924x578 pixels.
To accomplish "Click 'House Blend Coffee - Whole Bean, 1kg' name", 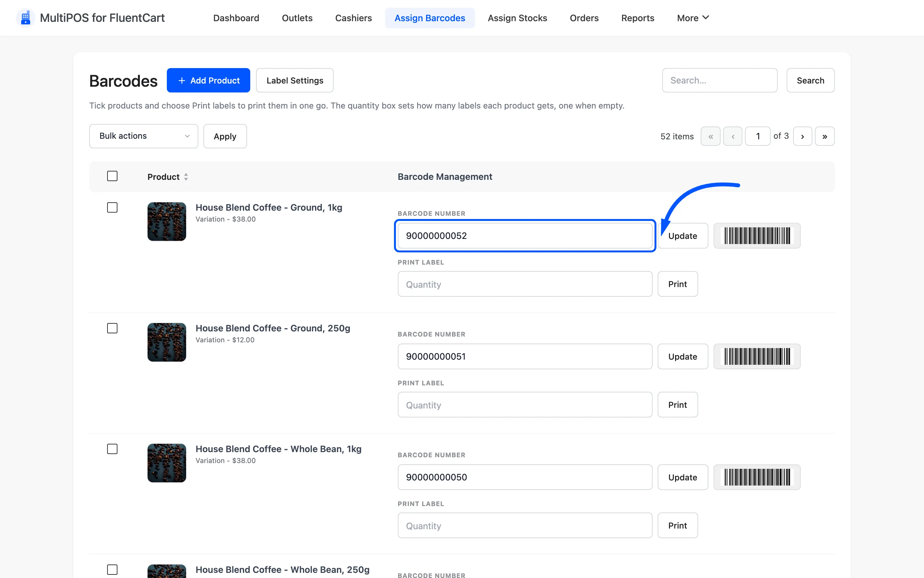I will pos(278,449).
